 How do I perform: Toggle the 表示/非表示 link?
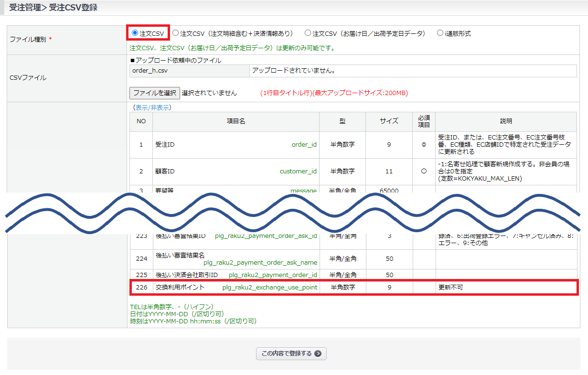150,107
